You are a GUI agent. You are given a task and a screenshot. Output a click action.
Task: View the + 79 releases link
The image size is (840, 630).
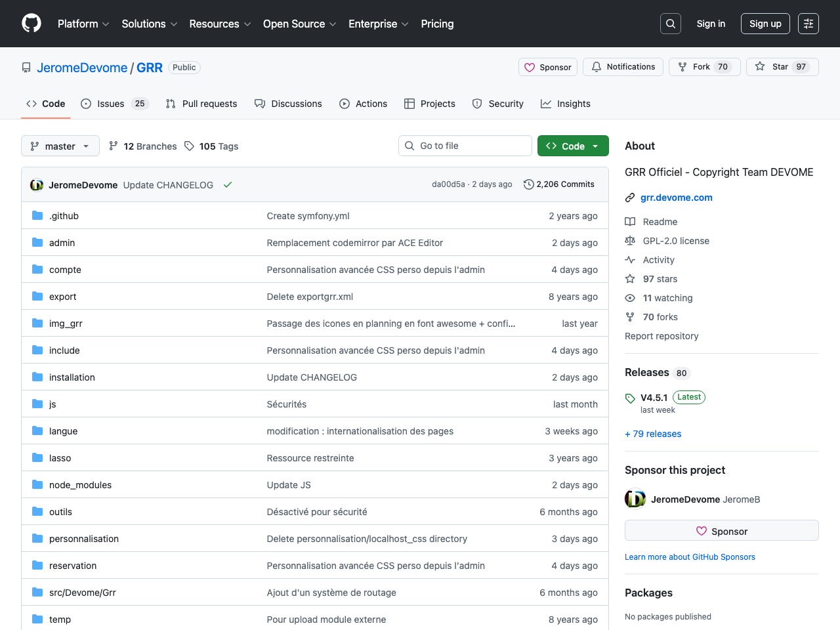point(653,434)
